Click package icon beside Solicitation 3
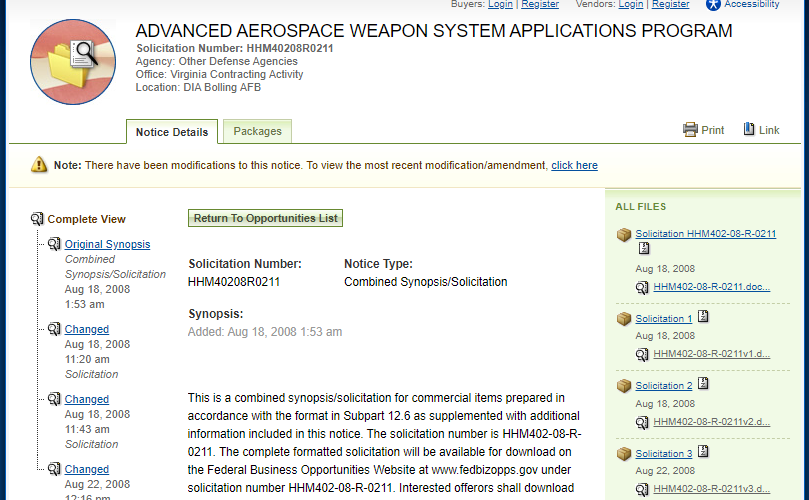Image resolution: width=809 pixels, height=500 pixels. (624, 454)
